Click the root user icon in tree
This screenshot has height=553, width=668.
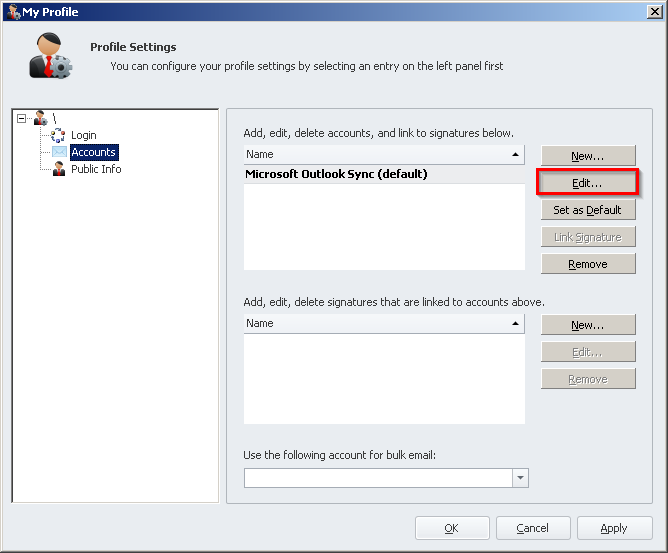click(41, 118)
